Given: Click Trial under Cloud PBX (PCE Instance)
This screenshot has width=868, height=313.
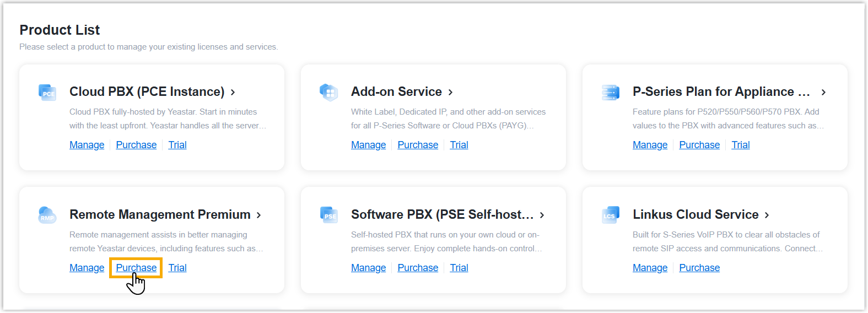Looking at the screenshot, I should (x=177, y=145).
